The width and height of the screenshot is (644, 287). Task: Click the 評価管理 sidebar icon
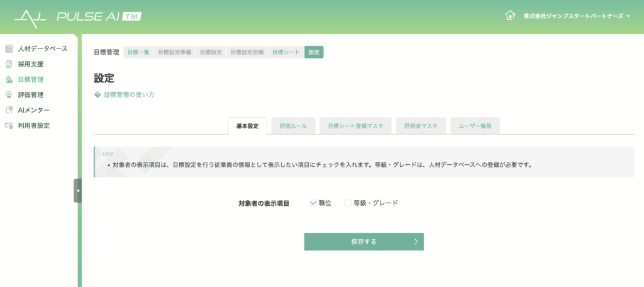click(9, 95)
